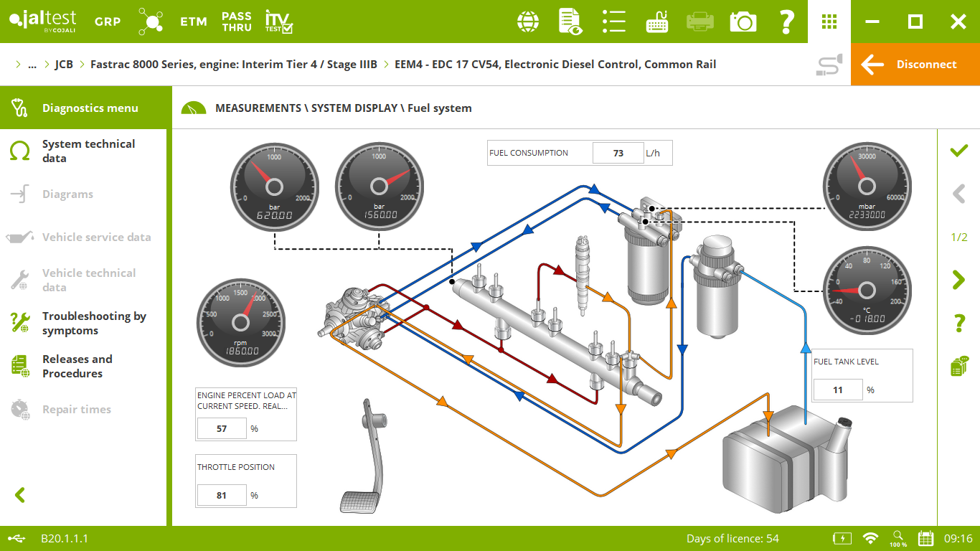
Task: Open System technical data
Action: pos(83,151)
